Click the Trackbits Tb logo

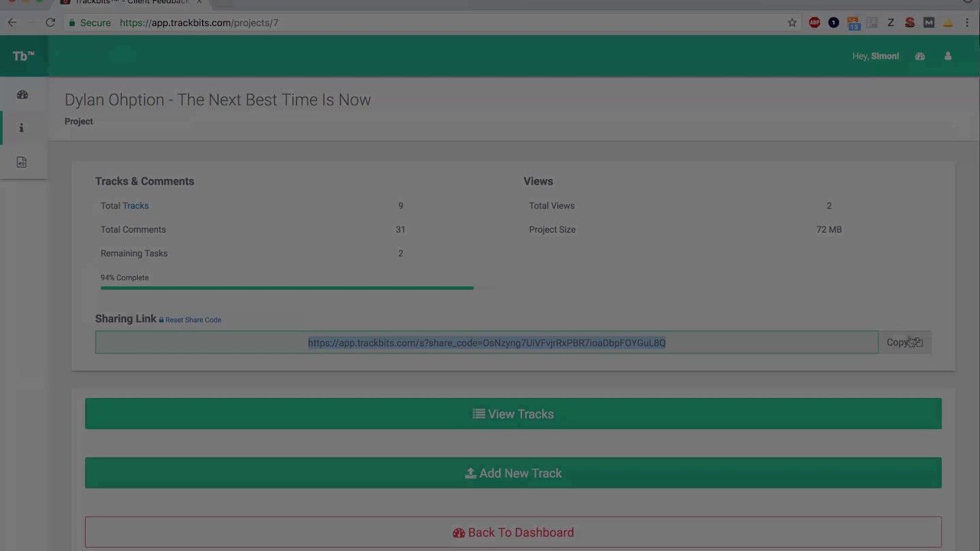click(x=23, y=56)
